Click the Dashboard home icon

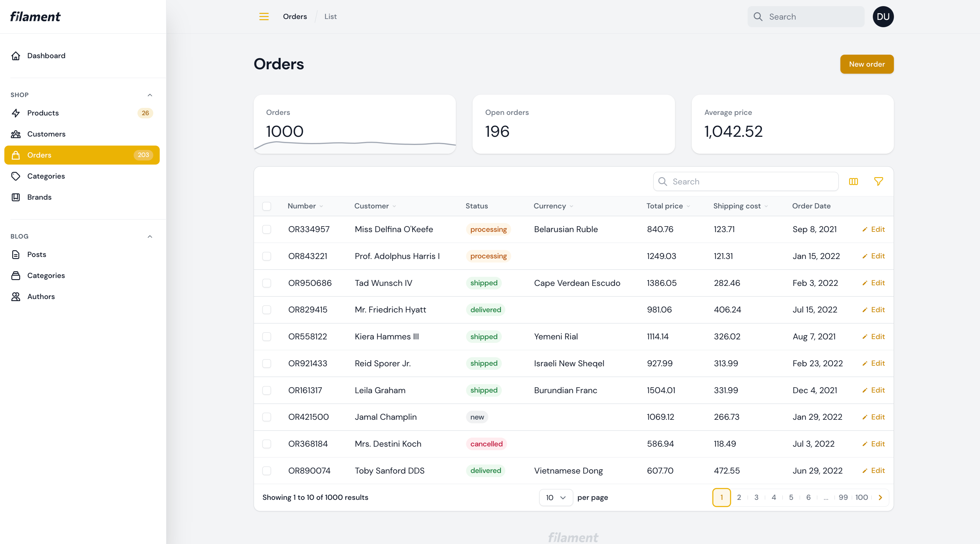pyautogui.click(x=16, y=56)
